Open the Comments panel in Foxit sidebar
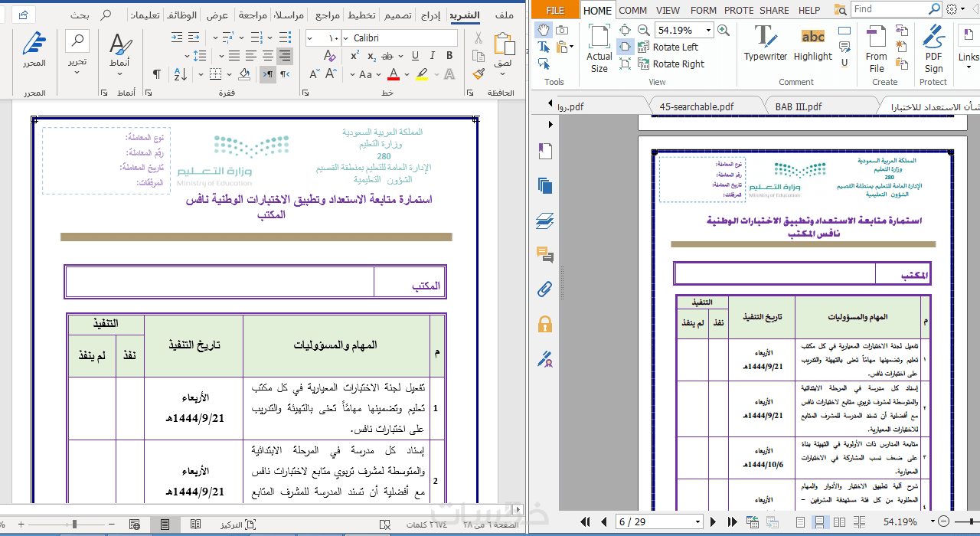Viewport: 980px width, 536px height. [x=545, y=255]
